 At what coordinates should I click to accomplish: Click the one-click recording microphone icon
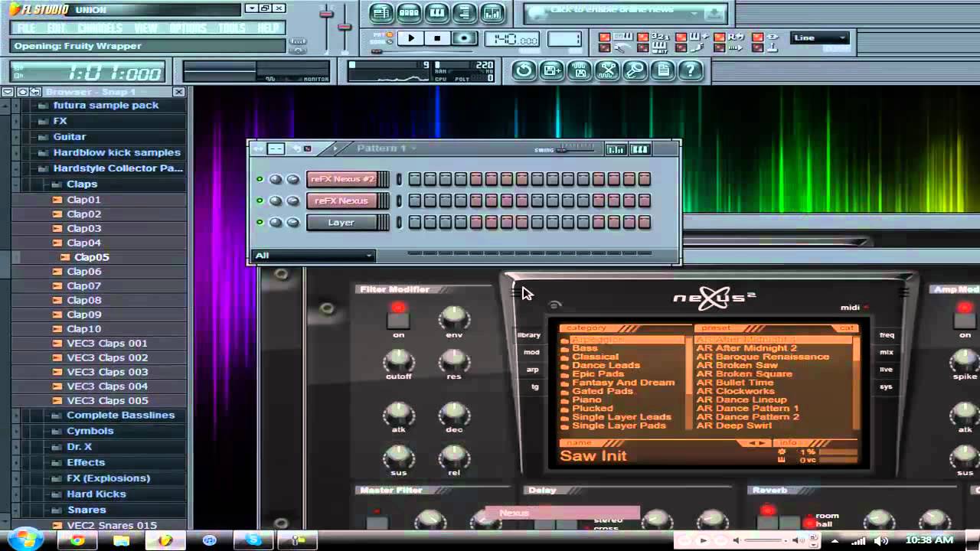(635, 71)
